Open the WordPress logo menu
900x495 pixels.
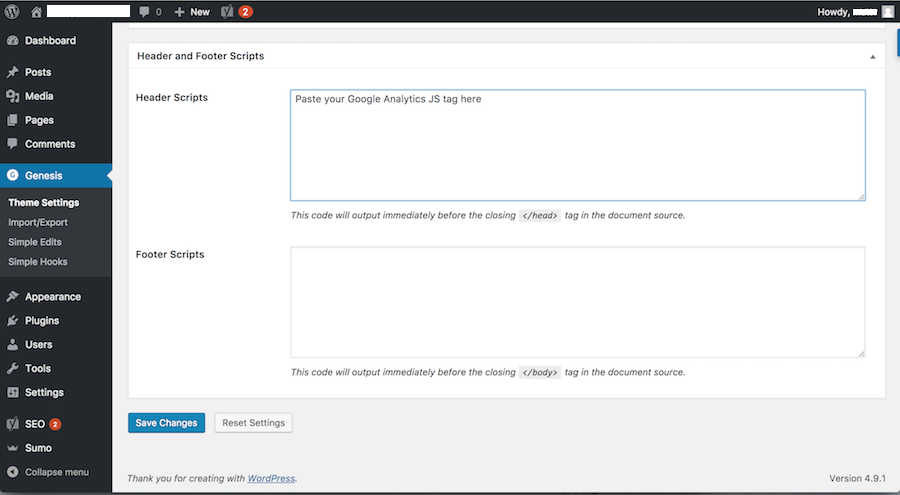(12, 11)
